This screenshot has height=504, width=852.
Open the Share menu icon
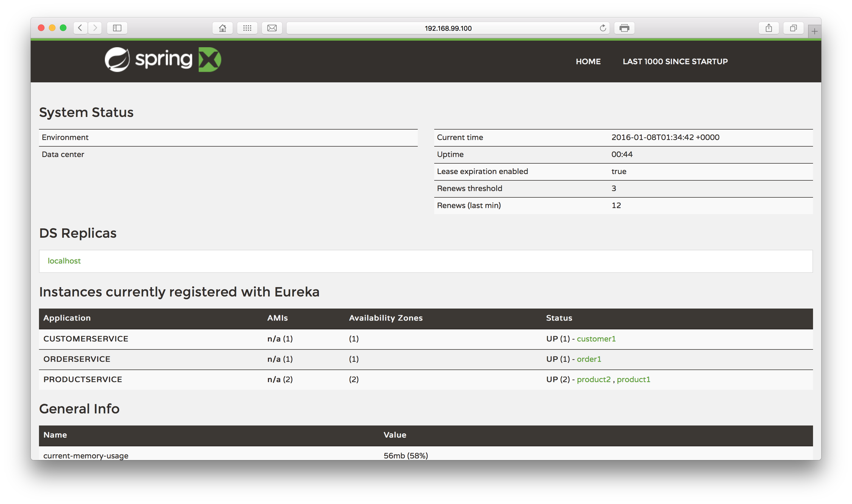point(769,28)
